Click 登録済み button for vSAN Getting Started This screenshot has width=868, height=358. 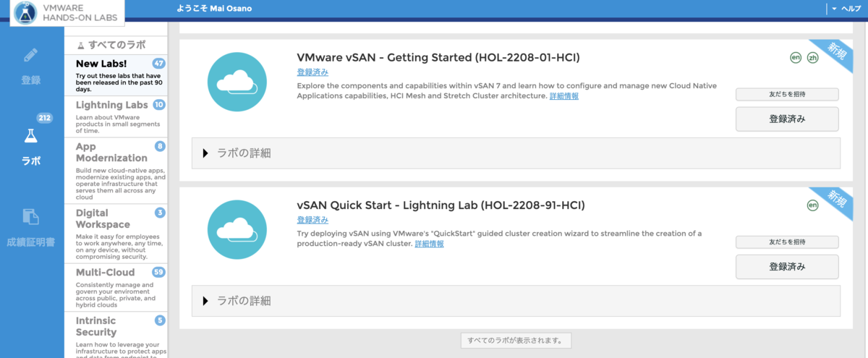coord(787,119)
